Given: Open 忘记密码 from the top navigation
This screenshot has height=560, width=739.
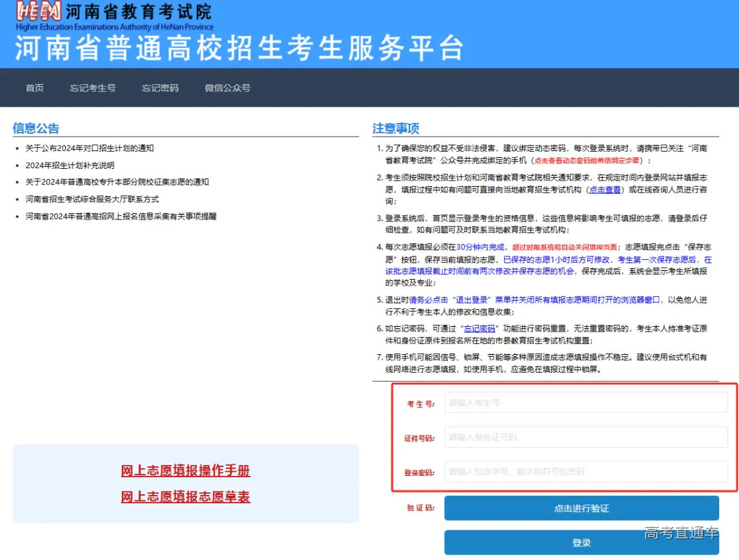Looking at the screenshot, I should (159, 88).
